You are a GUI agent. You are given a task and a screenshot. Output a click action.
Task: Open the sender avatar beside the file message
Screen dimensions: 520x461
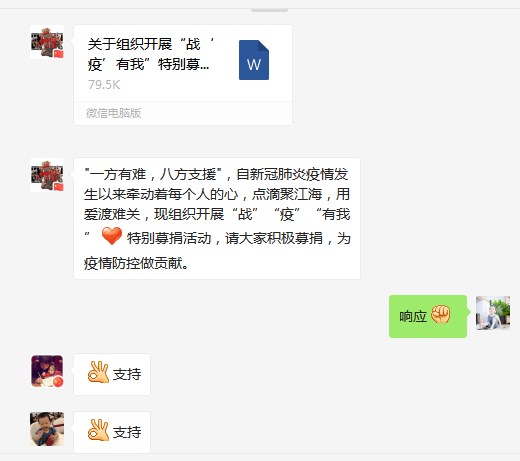47,42
